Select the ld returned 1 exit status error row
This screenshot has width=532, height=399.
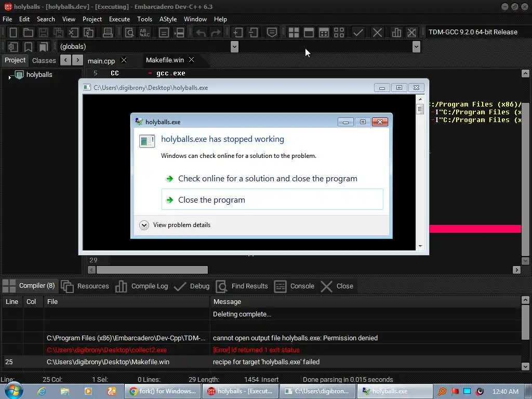click(261, 350)
